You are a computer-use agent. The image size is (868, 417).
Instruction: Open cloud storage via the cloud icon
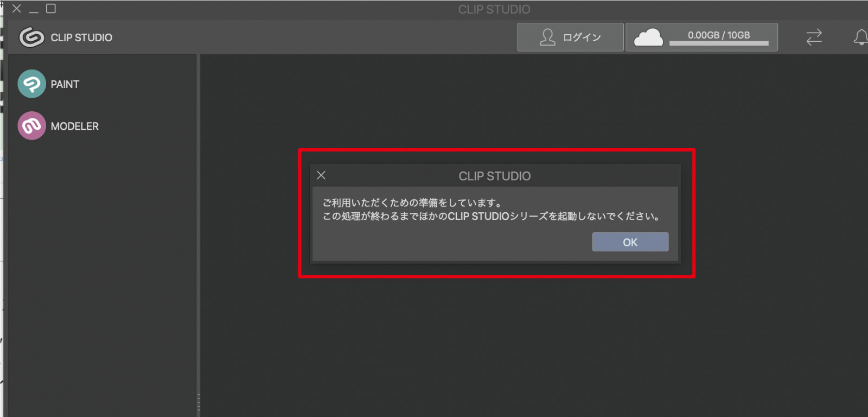pyautogui.click(x=648, y=37)
